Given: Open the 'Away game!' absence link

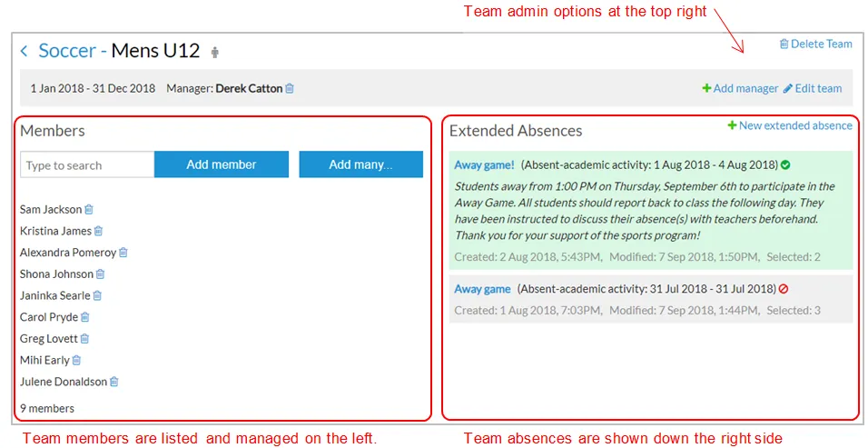Looking at the screenshot, I should (x=484, y=165).
